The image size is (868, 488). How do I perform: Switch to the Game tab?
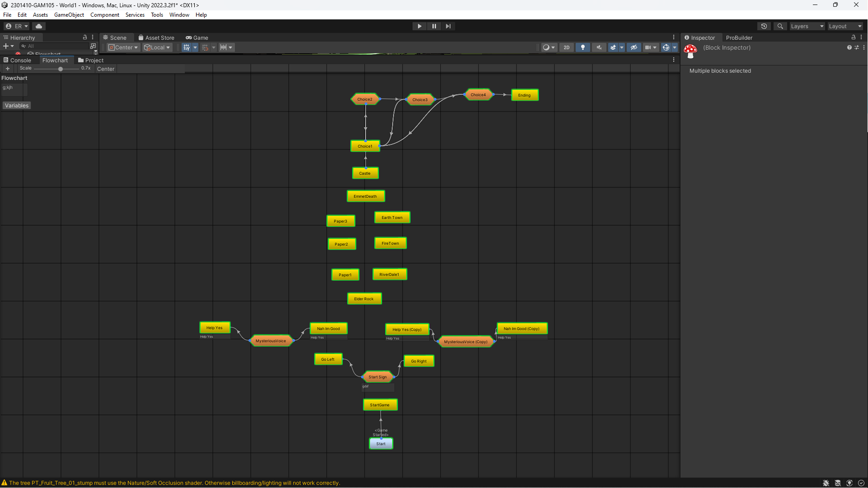click(x=197, y=38)
